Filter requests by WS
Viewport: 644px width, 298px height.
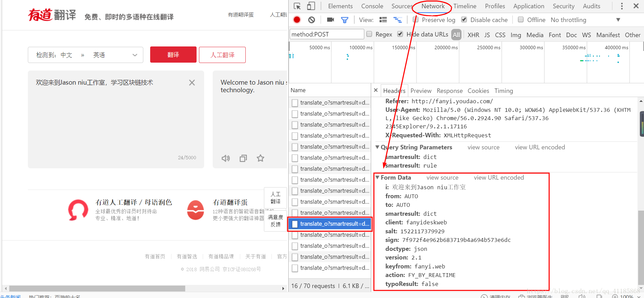point(586,35)
